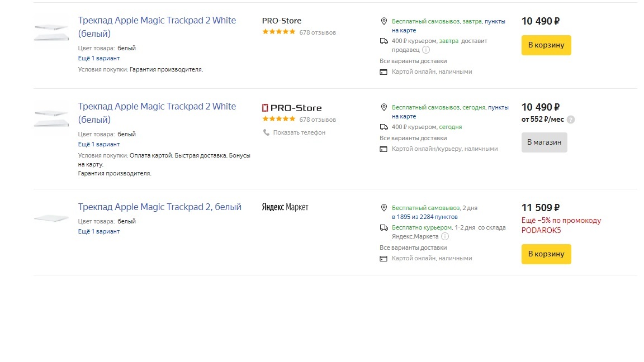This screenshot has height=362, width=644.
Task: Expand 'Все варианты доставки' in second listing
Action: 413,139
